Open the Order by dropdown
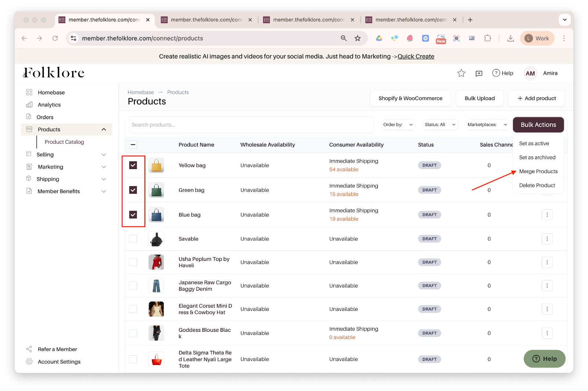Viewport: 588px width, 391px height. coord(398,125)
